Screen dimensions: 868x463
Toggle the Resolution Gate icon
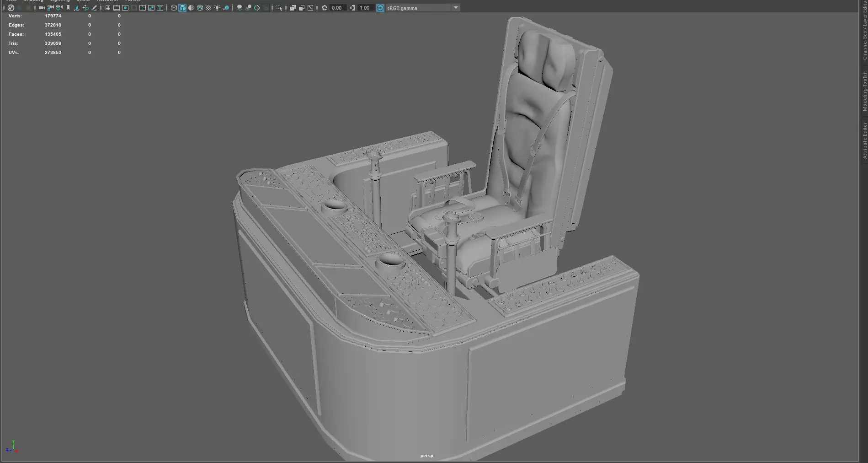pos(125,8)
